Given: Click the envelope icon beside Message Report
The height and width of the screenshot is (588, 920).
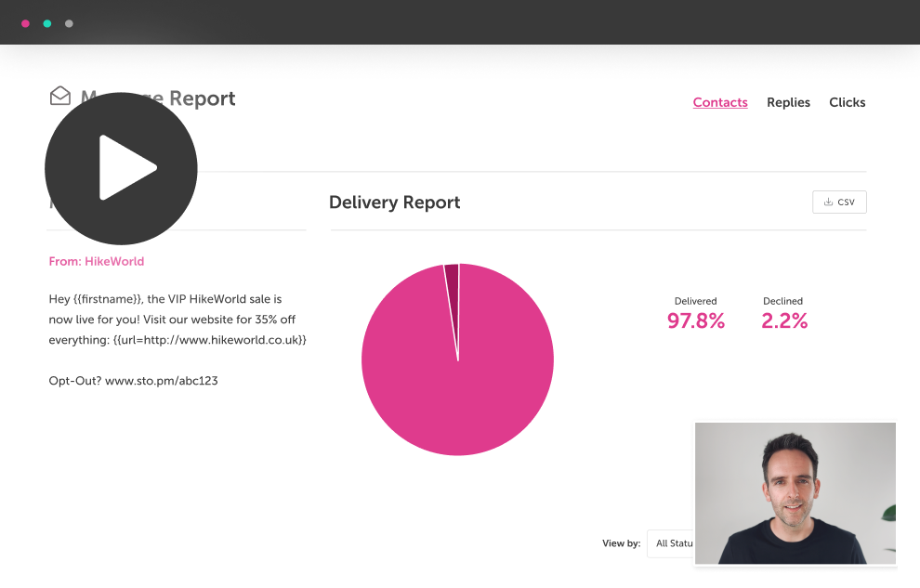Looking at the screenshot, I should tap(59, 97).
